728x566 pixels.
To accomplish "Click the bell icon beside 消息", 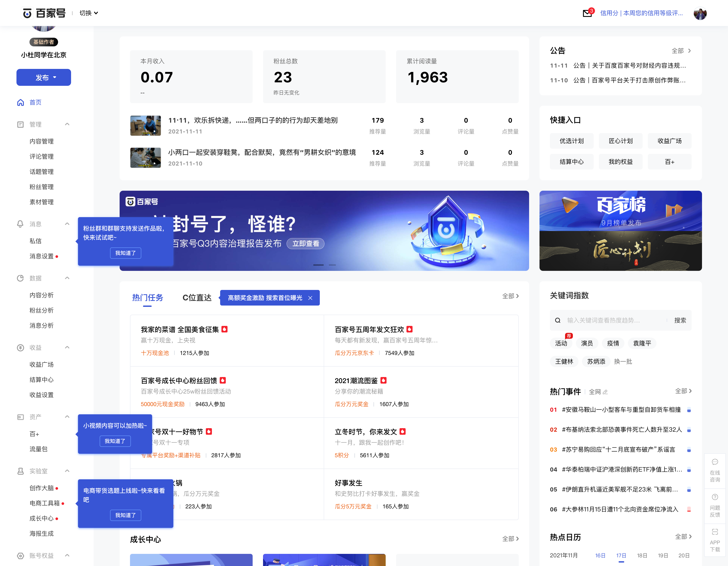I will pos(21,224).
